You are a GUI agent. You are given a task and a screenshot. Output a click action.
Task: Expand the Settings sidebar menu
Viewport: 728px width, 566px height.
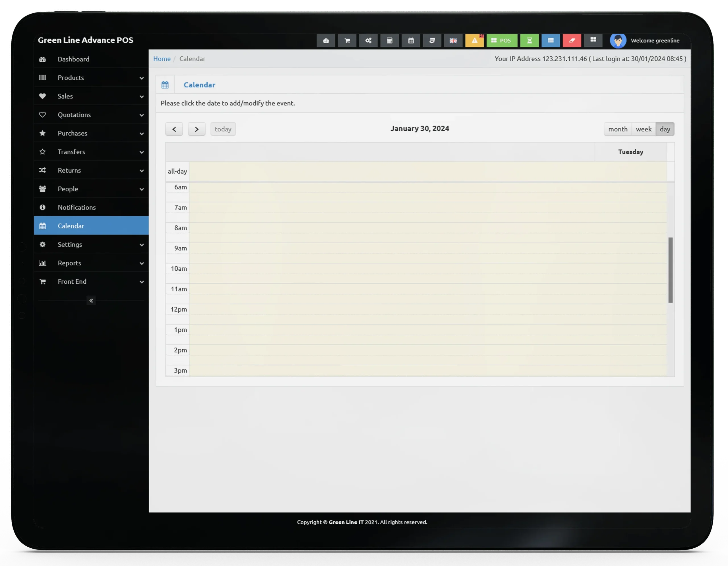pos(91,244)
